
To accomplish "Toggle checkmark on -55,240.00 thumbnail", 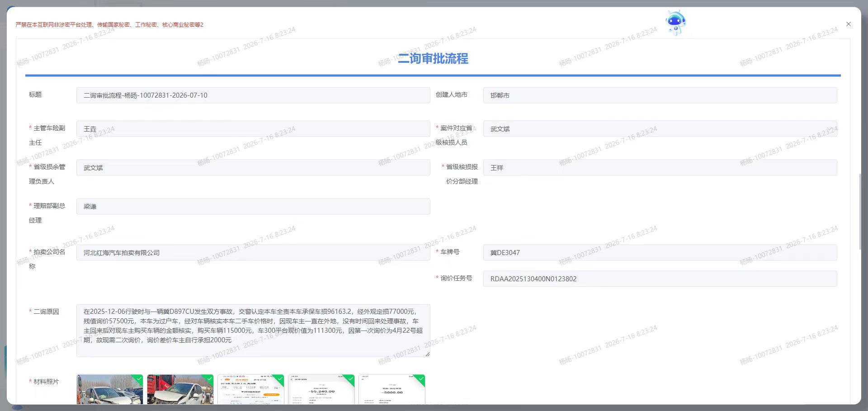I will [x=350, y=379].
